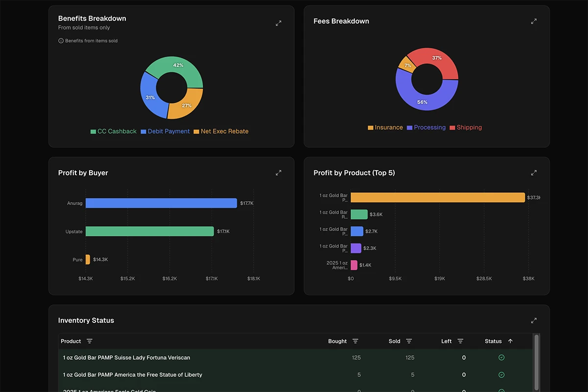Expand the Profit by Product chart
Screen dimensions: 588x392
[534, 173]
